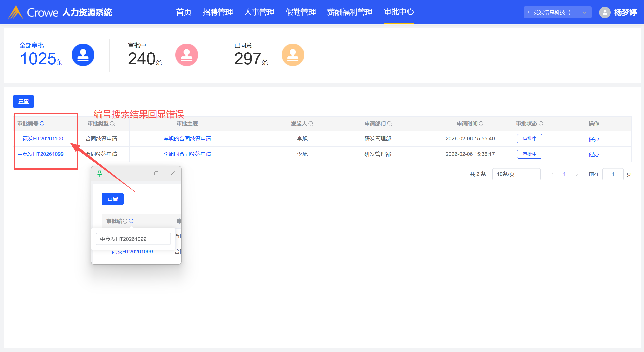This screenshot has height=352, width=644.
Task: Click search icon next to 审批编号 header
Action: 42,124
